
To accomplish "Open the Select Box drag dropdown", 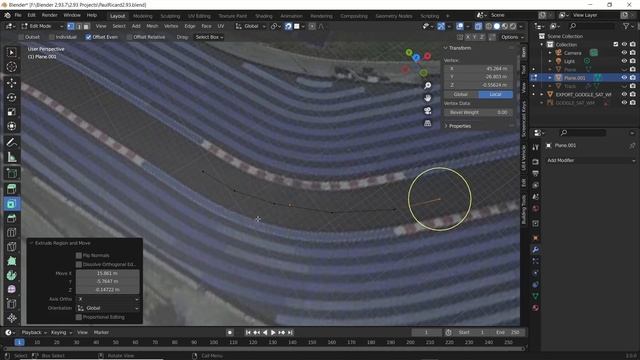I will click(x=209, y=37).
